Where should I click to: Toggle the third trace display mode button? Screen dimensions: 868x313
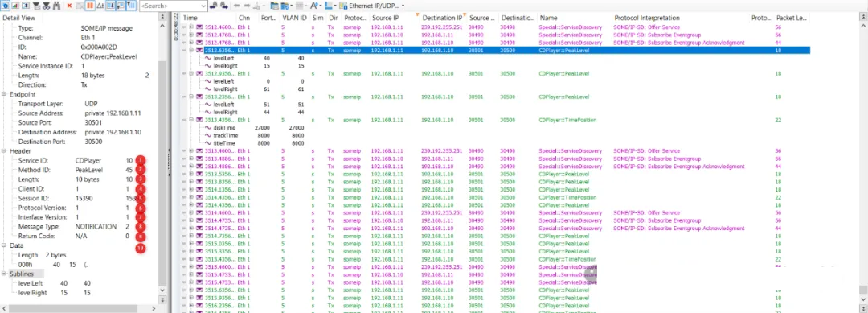[x=131, y=6]
